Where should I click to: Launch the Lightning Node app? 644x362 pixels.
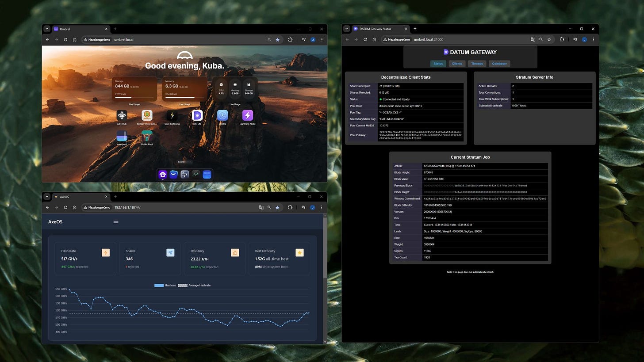(x=248, y=115)
